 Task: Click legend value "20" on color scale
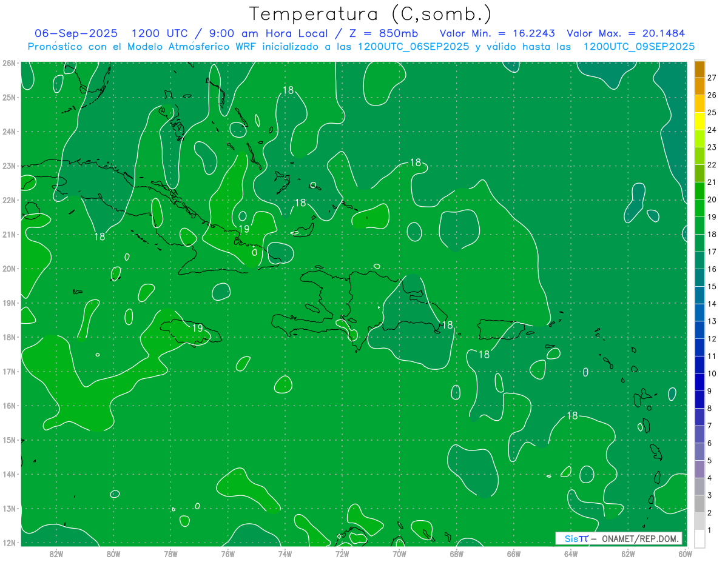click(x=712, y=199)
